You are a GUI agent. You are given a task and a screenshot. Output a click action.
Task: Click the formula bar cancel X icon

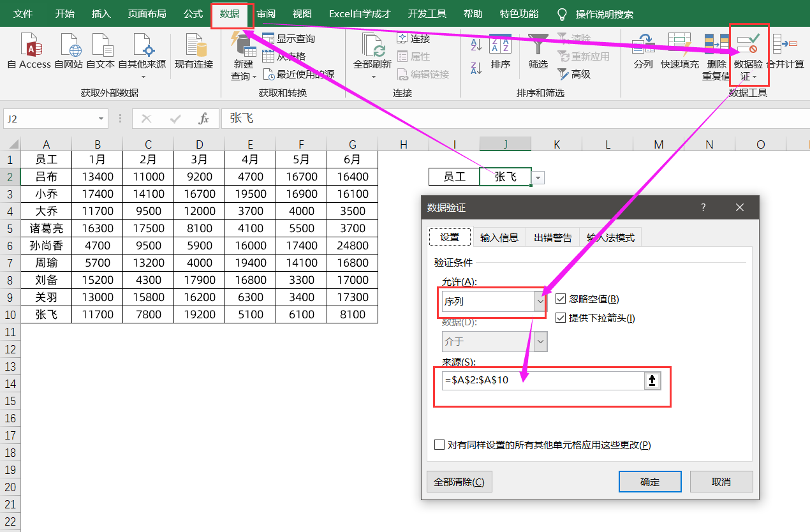click(147, 119)
